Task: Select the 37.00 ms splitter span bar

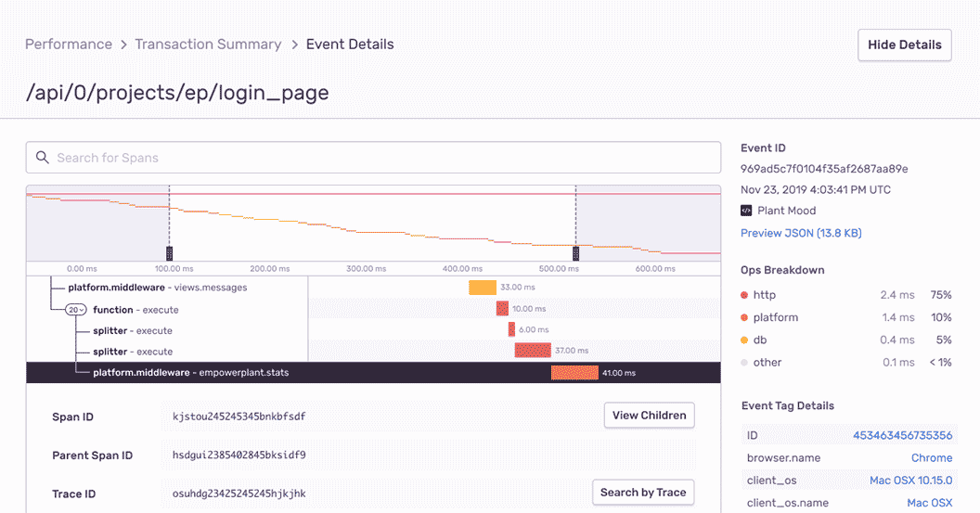Action: tap(533, 351)
